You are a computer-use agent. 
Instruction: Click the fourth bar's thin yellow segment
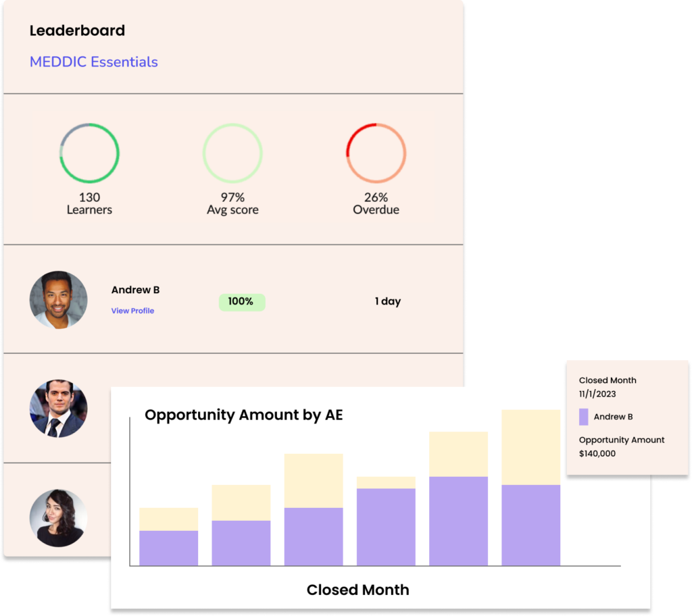pos(386,482)
